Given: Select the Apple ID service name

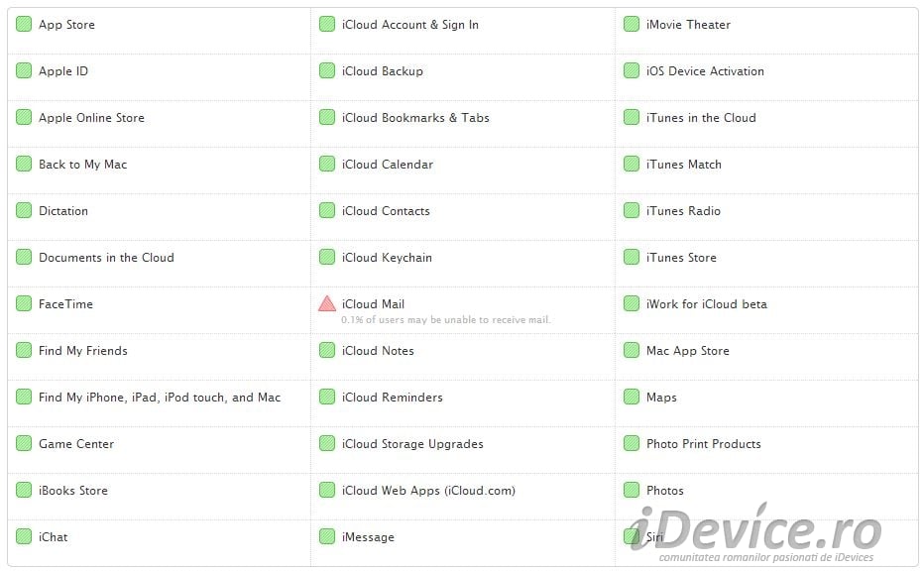Looking at the screenshot, I should [x=63, y=71].
